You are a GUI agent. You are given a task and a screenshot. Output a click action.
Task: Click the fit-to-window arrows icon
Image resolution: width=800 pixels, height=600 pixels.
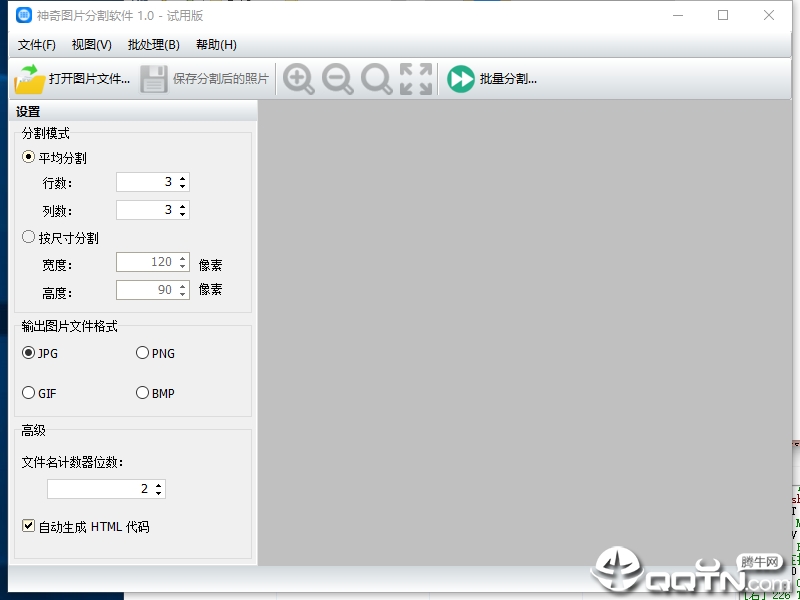click(416, 79)
